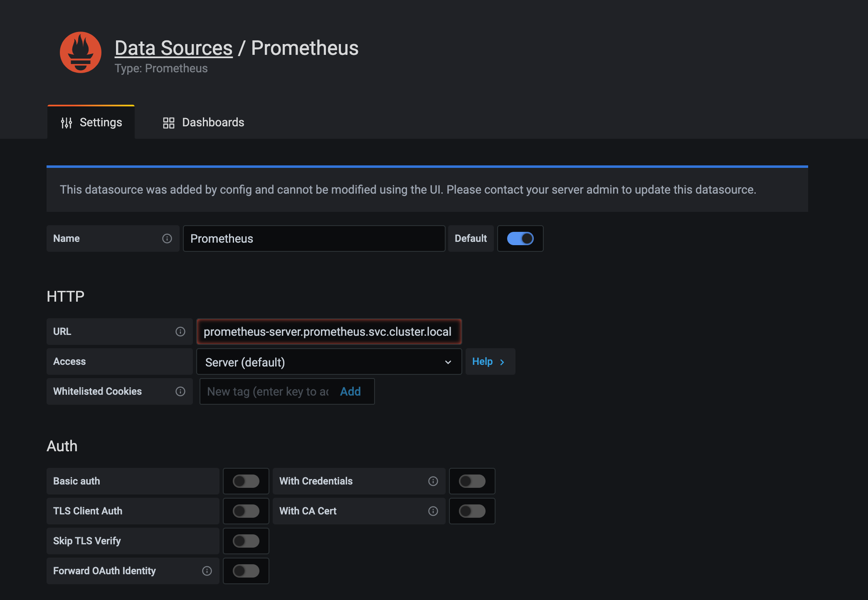Click Add for whitelisted cookie tag
The width and height of the screenshot is (868, 600).
350,391
